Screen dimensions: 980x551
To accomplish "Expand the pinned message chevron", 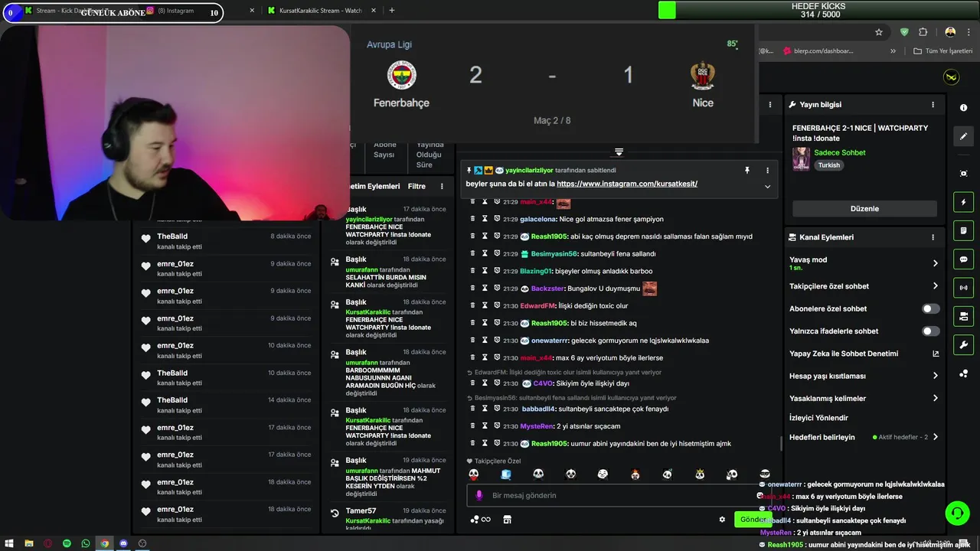I will [767, 186].
